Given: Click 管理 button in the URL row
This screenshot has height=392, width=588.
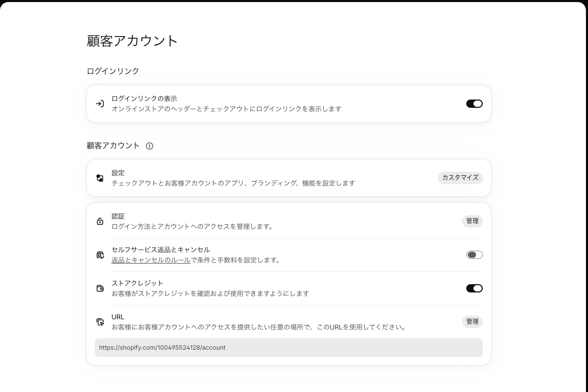Looking at the screenshot, I should click(472, 322).
